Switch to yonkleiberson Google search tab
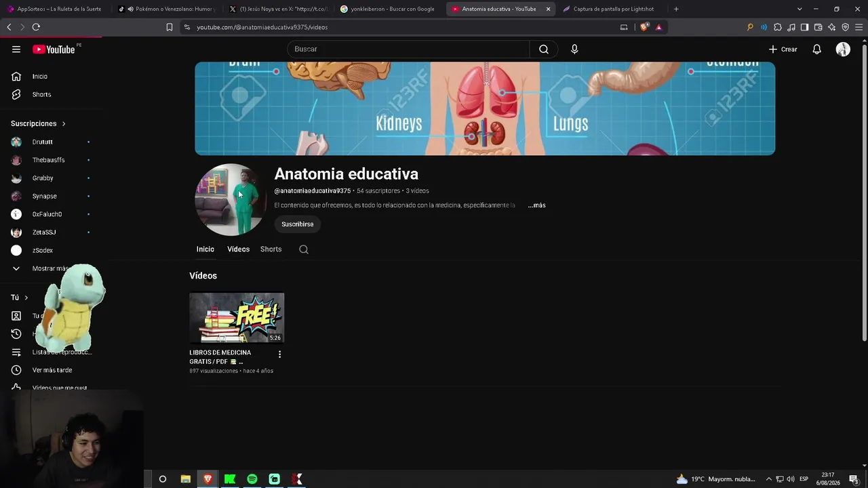This screenshot has width=868, height=488. 389,9
